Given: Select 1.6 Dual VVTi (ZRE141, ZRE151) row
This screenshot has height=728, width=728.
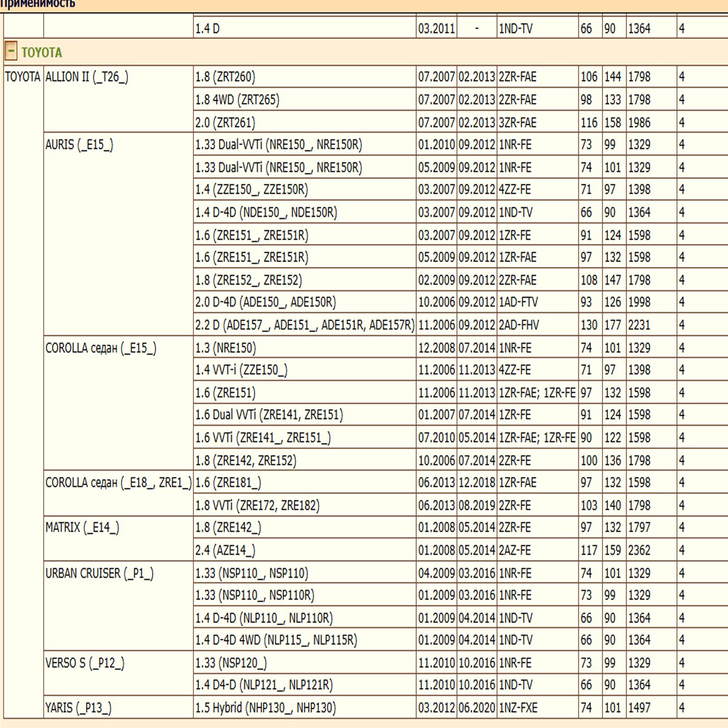Looking at the screenshot, I should [x=269, y=415].
